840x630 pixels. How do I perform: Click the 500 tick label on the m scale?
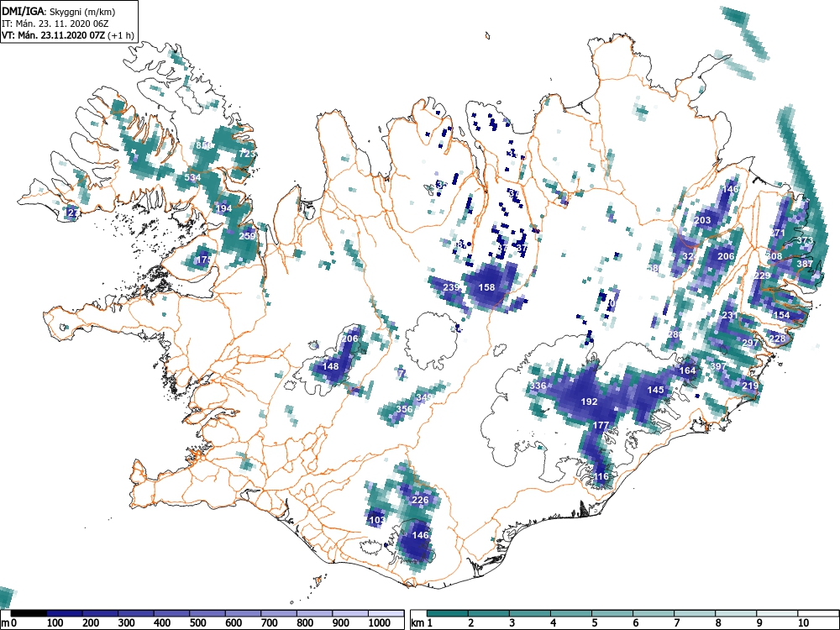click(197, 622)
